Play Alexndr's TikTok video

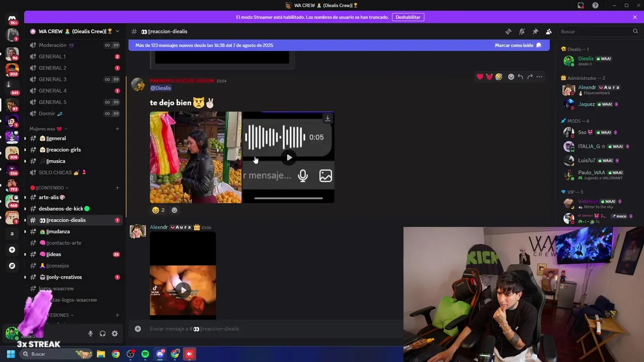point(183,290)
